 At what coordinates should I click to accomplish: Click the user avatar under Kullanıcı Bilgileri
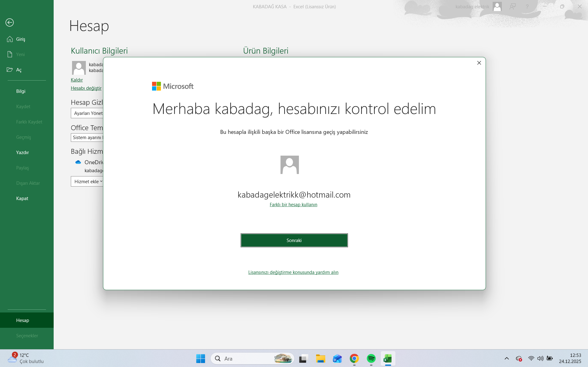79,68
